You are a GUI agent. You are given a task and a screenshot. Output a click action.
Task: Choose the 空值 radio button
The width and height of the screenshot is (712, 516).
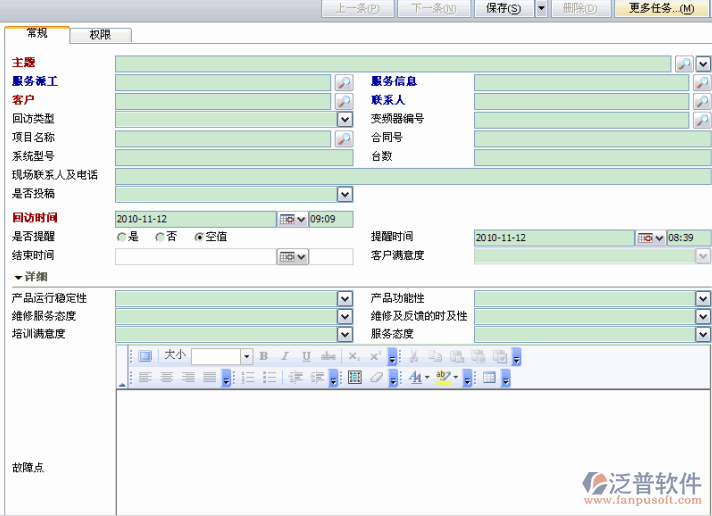click(199, 237)
